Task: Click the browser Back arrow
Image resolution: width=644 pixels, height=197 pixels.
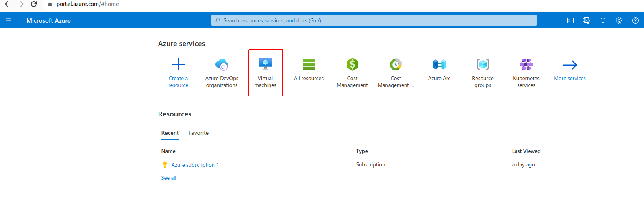Action: (x=8, y=4)
